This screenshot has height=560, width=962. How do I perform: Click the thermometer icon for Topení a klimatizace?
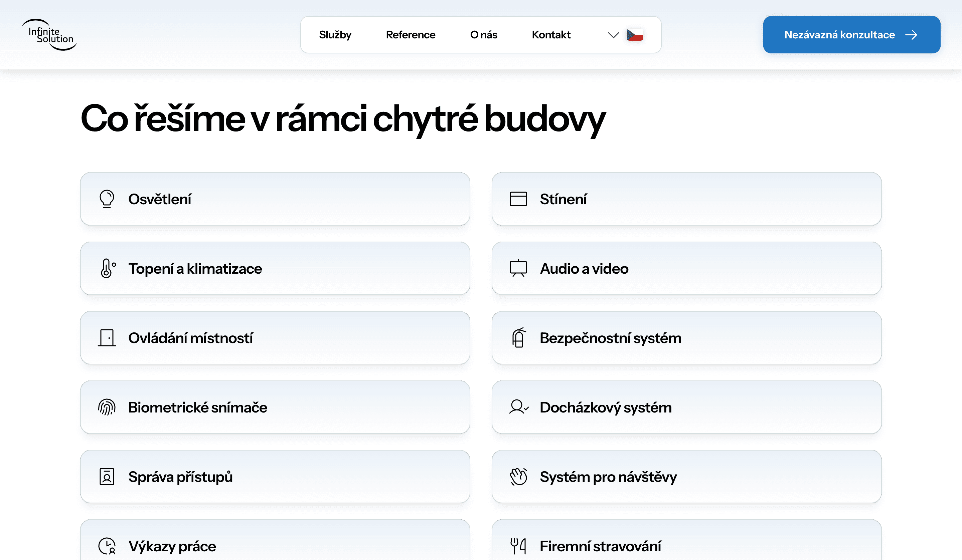pyautogui.click(x=107, y=268)
